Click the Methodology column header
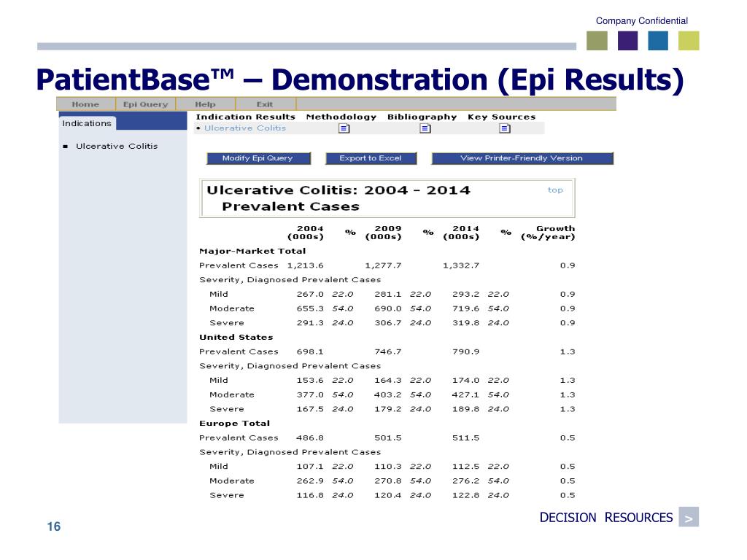Image resolution: width=747 pixels, height=560 pixels. 341,117
